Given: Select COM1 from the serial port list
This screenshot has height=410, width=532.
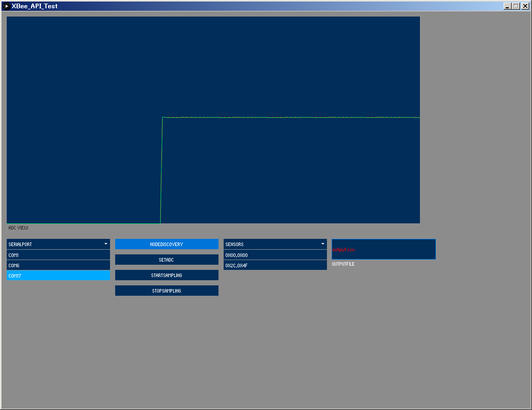Looking at the screenshot, I should click(58, 255).
